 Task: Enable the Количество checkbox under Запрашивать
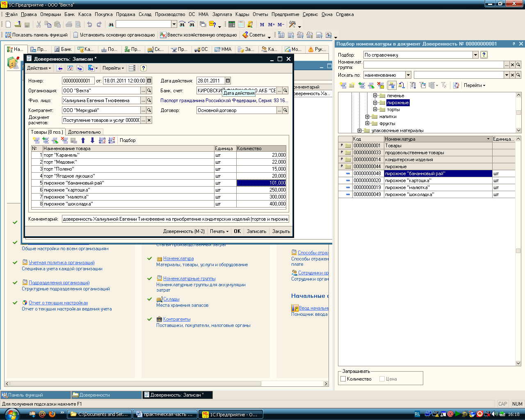pos(343,379)
